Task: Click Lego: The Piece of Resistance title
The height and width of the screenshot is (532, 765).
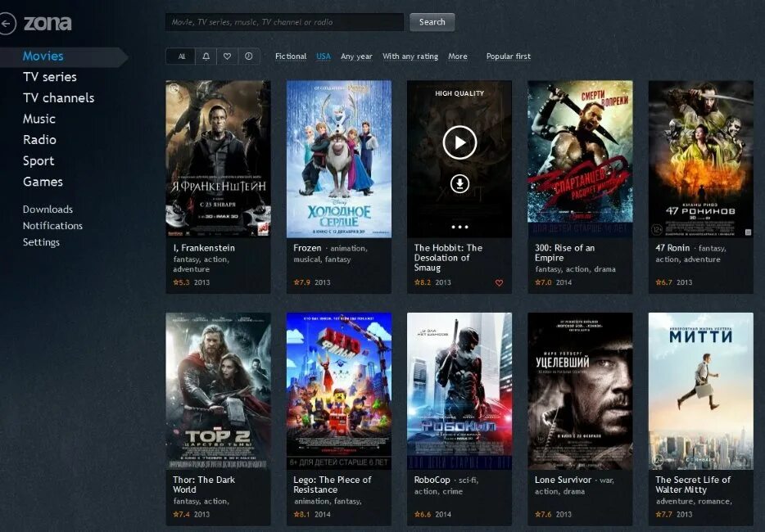Action: pos(333,485)
